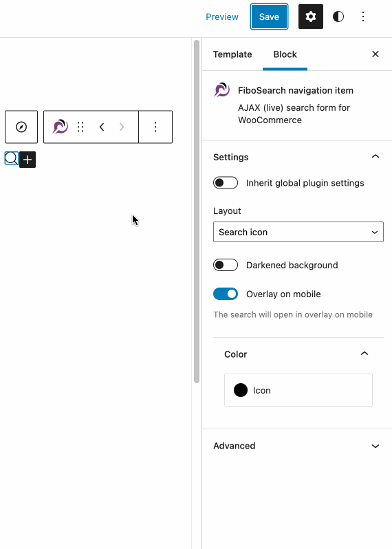The height and width of the screenshot is (549, 392).
Task: Open the Styles half-circle icon
Action: pyautogui.click(x=338, y=17)
